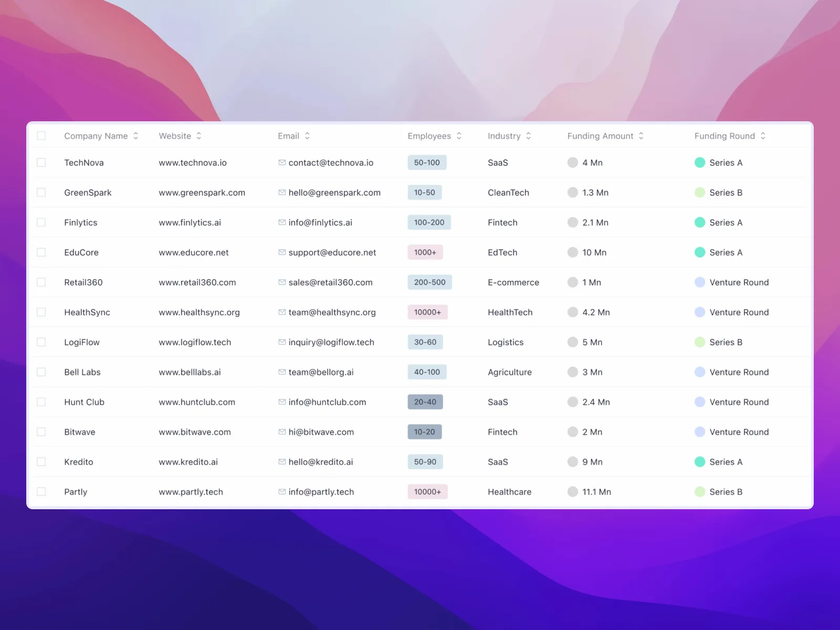
Task: Click the envelope icon beside hi@bitwave.com
Action: pyautogui.click(x=282, y=432)
